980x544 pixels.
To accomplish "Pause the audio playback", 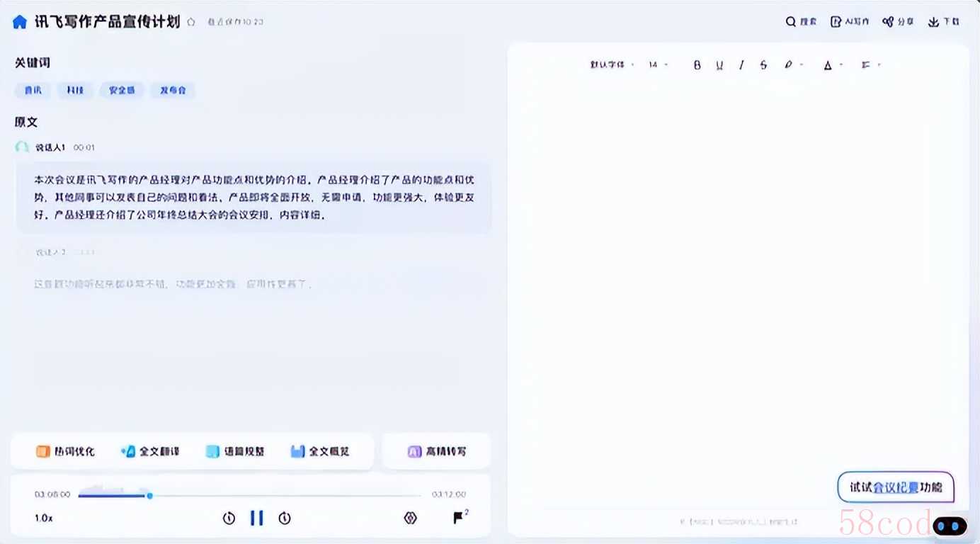I will [x=256, y=518].
